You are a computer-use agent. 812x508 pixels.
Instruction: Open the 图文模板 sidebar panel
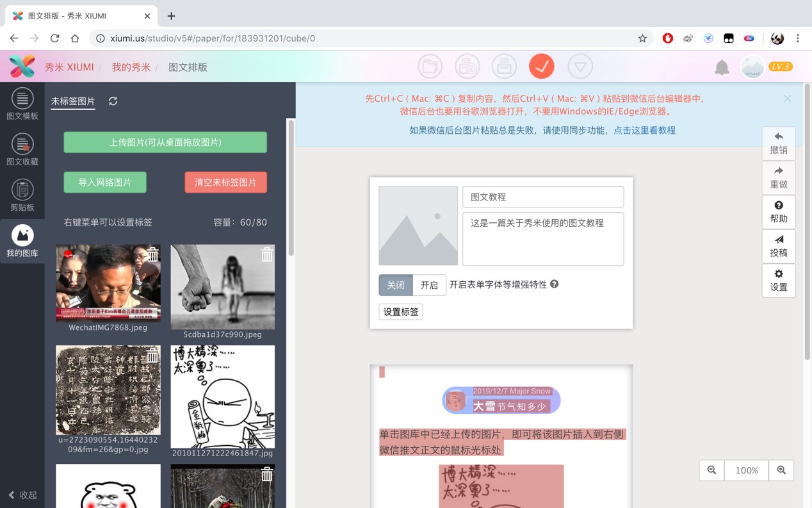[x=22, y=104]
